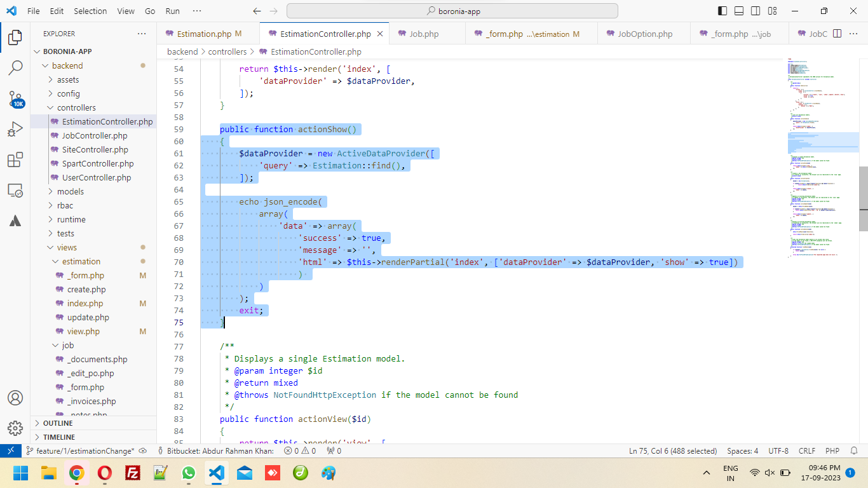The width and height of the screenshot is (868, 488).
Task: Click the code minimap overview
Action: 823,159
